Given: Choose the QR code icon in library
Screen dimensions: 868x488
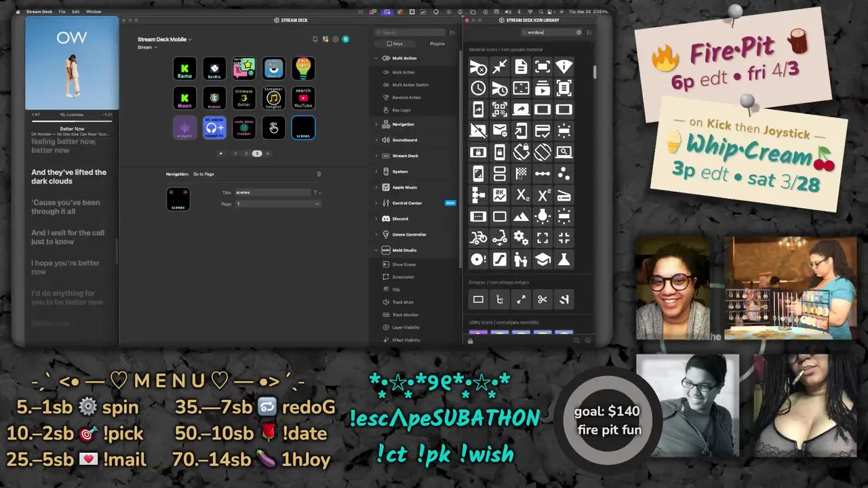Looking at the screenshot, I should [500, 110].
